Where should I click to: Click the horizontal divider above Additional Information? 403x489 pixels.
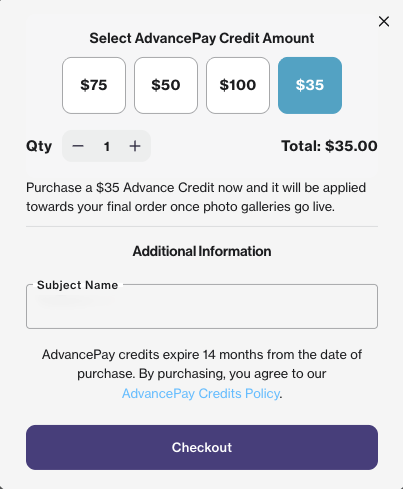(x=202, y=226)
